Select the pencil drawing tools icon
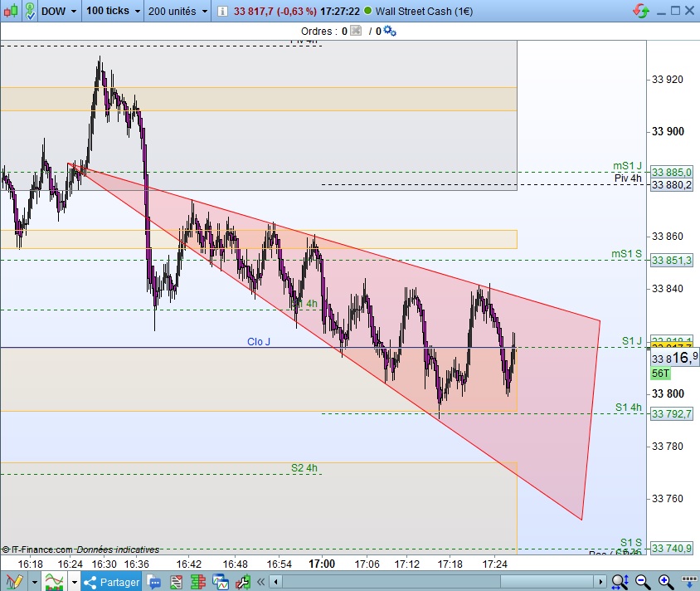 pos(13,582)
